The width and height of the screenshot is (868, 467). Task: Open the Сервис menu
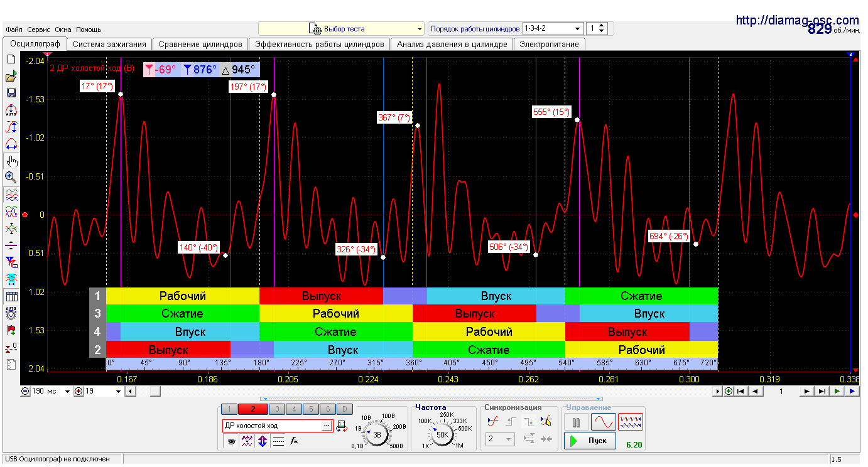[x=39, y=30]
